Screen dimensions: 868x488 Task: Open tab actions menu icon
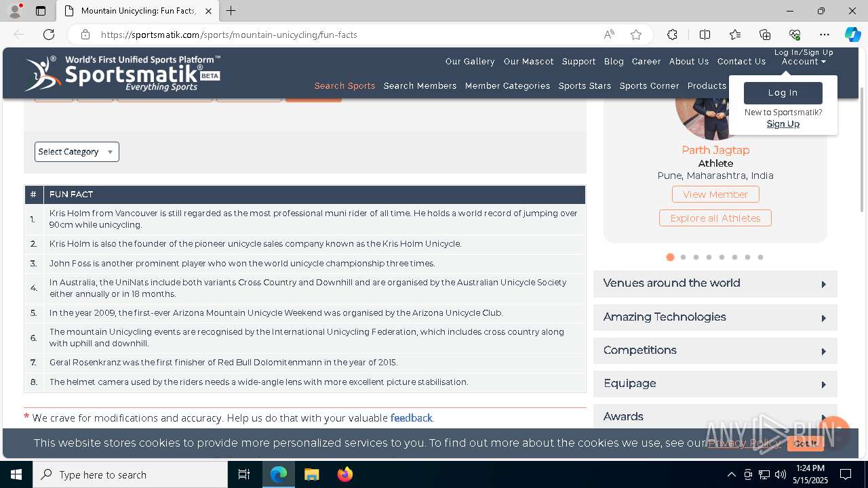click(41, 11)
